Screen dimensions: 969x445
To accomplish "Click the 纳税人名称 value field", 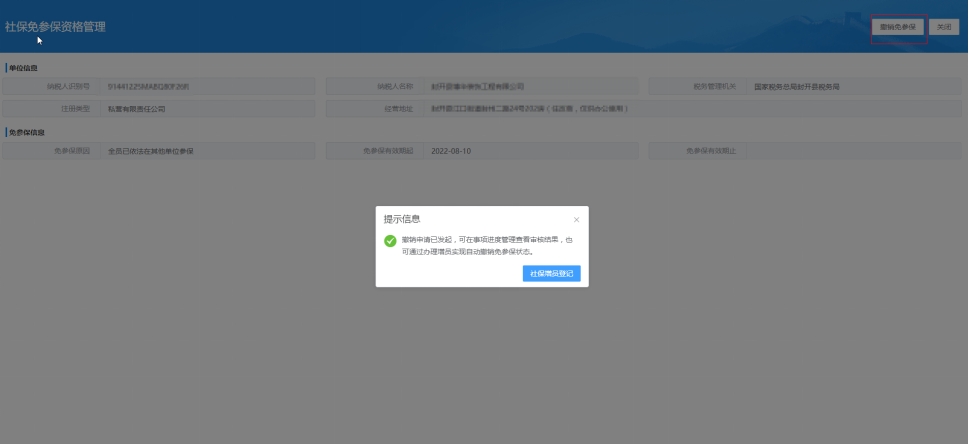I will pyautogui.click(x=530, y=87).
